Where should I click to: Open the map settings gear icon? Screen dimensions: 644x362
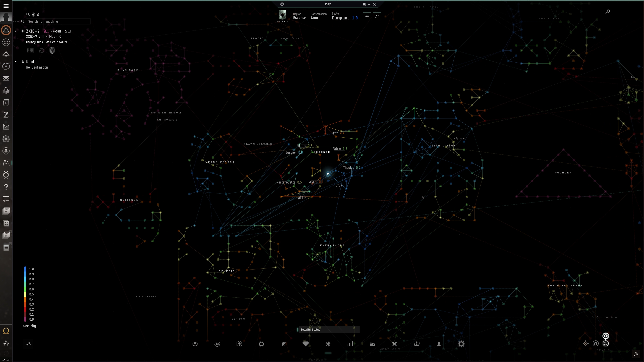tap(461, 344)
